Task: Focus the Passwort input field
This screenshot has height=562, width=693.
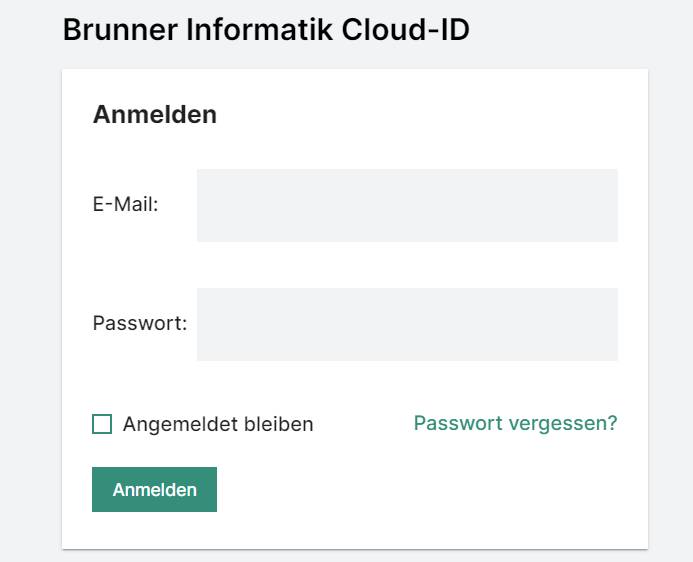Action: (x=407, y=324)
